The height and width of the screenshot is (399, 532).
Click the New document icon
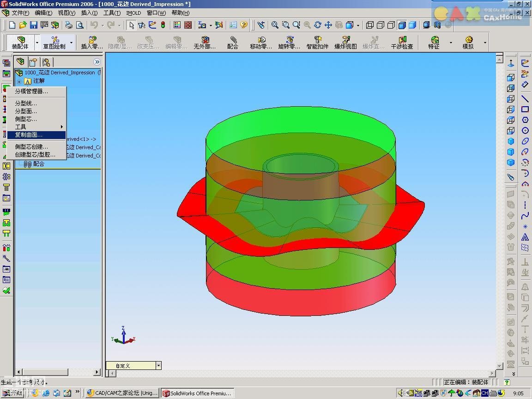tap(12, 25)
